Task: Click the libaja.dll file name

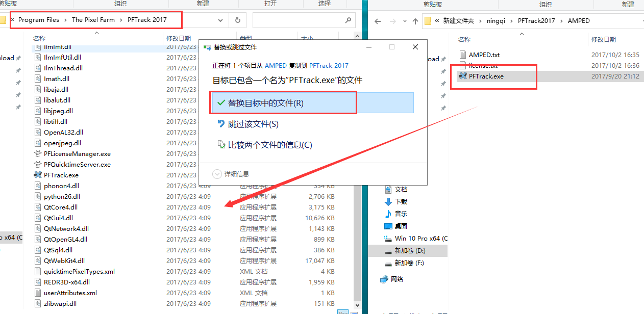Action: point(56,90)
